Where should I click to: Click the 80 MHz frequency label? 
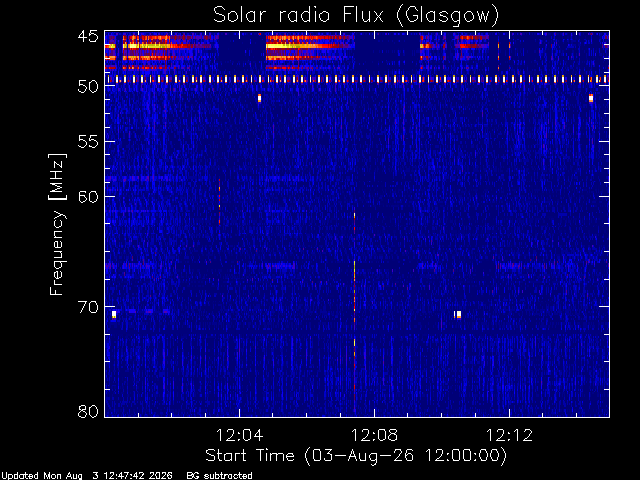coord(88,411)
